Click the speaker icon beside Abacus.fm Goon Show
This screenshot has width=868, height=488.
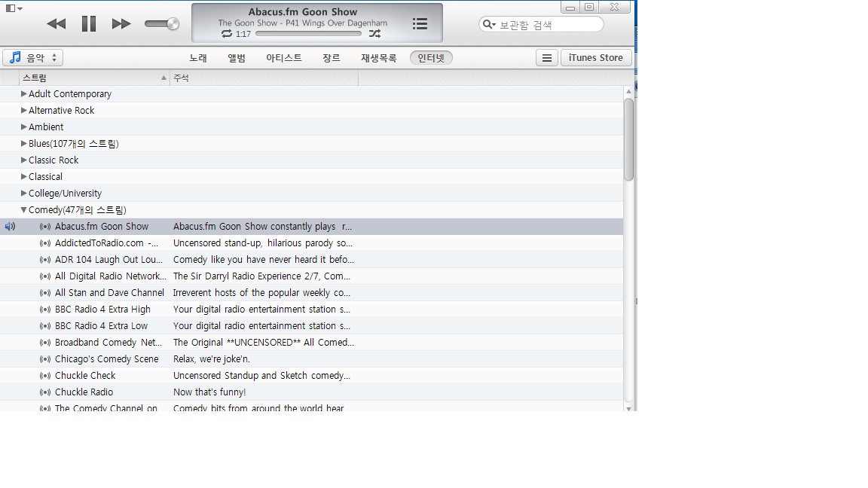pos(10,226)
